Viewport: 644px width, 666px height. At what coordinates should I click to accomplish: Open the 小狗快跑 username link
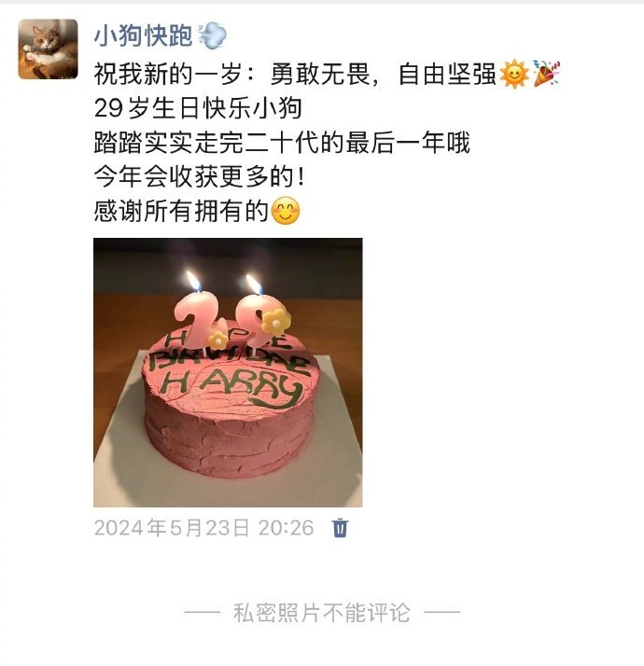click(143, 35)
